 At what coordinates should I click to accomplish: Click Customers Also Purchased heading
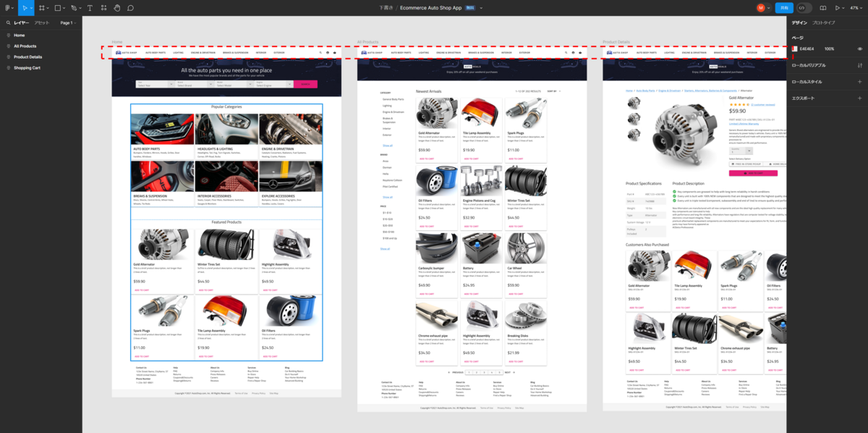pyautogui.click(x=647, y=245)
